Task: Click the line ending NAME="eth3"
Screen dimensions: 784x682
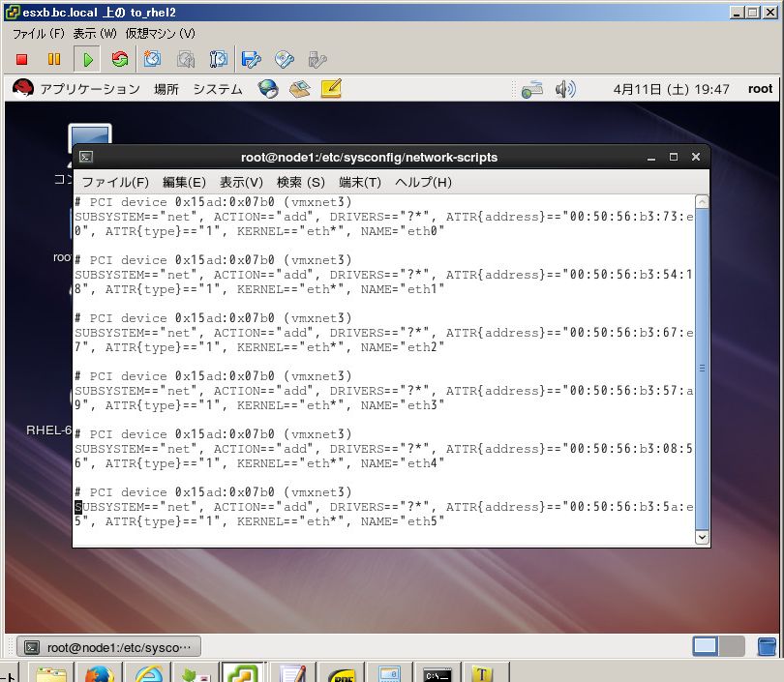Action: point(259,405)
